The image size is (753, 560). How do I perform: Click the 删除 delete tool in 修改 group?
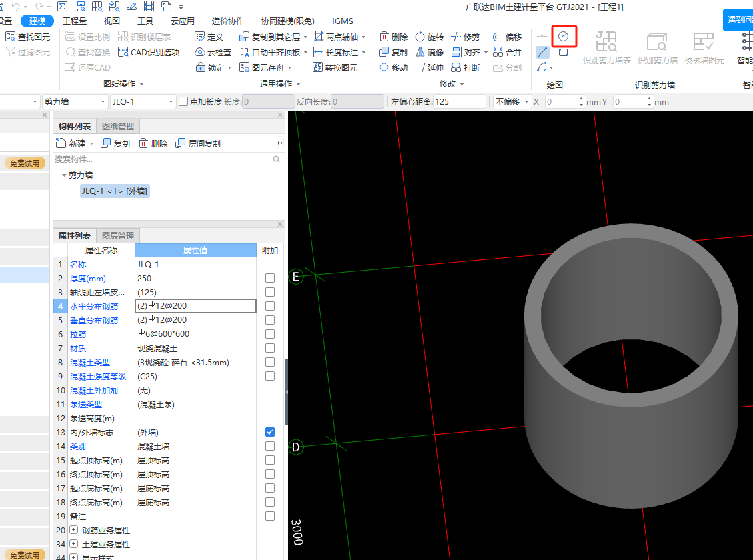point(394,37)
